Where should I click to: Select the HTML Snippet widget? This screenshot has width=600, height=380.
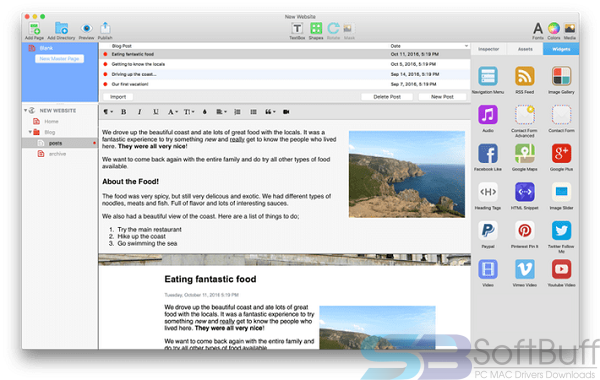coord(525,192)
